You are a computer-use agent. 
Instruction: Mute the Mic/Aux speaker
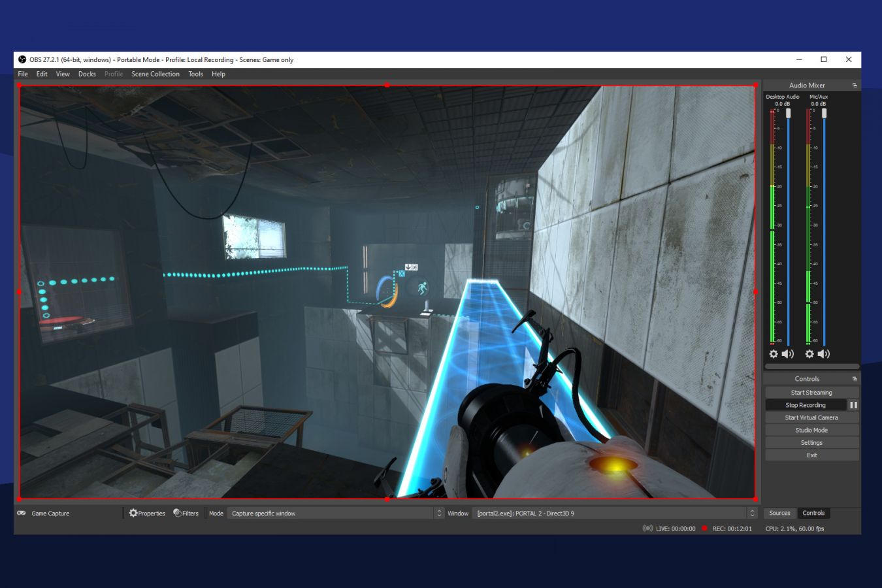coord(824,353)
